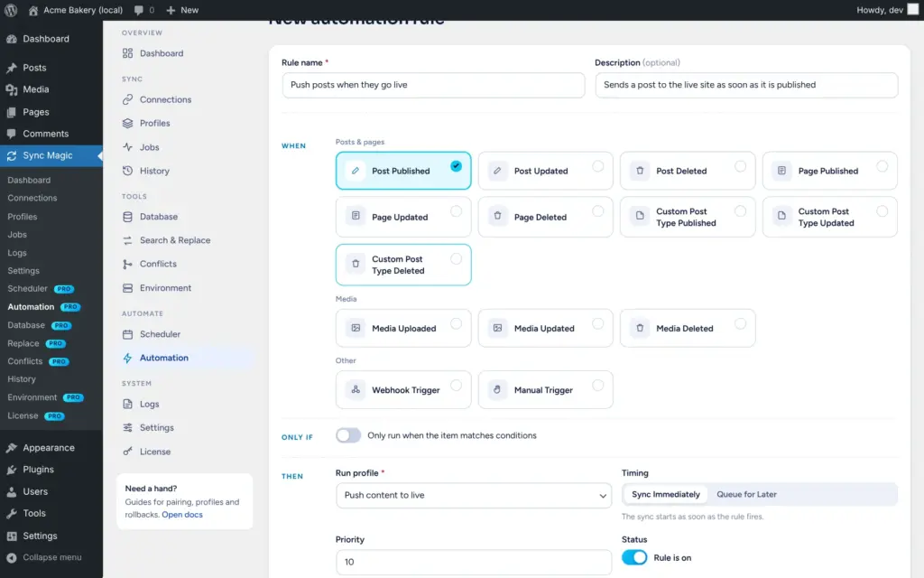
Task: Click the Rule name input field
Action: point(433,85)
